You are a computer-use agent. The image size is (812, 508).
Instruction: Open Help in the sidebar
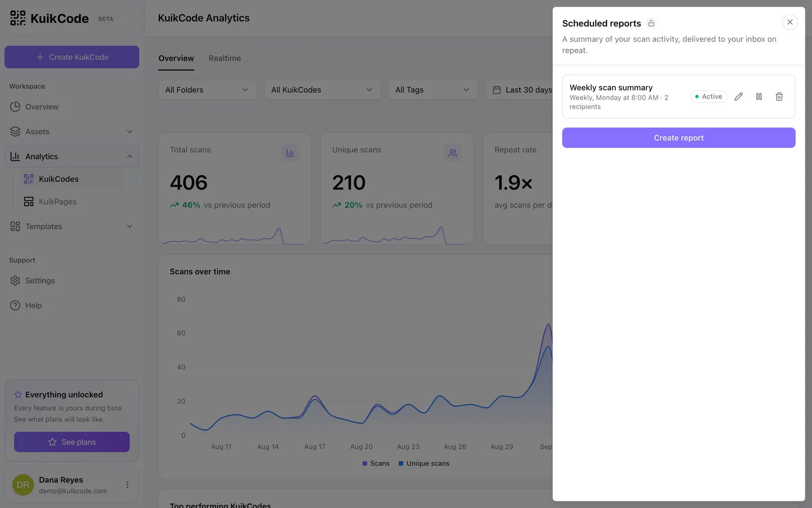point(72,305)
